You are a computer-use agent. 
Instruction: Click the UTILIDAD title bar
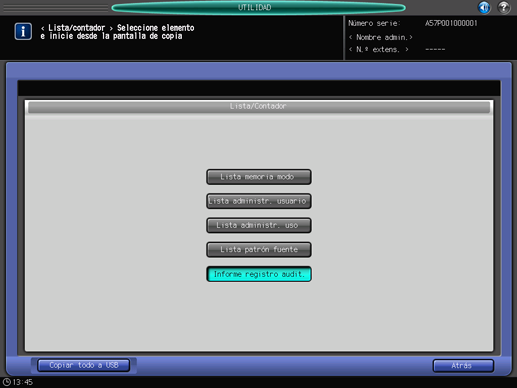click(258, 8)
